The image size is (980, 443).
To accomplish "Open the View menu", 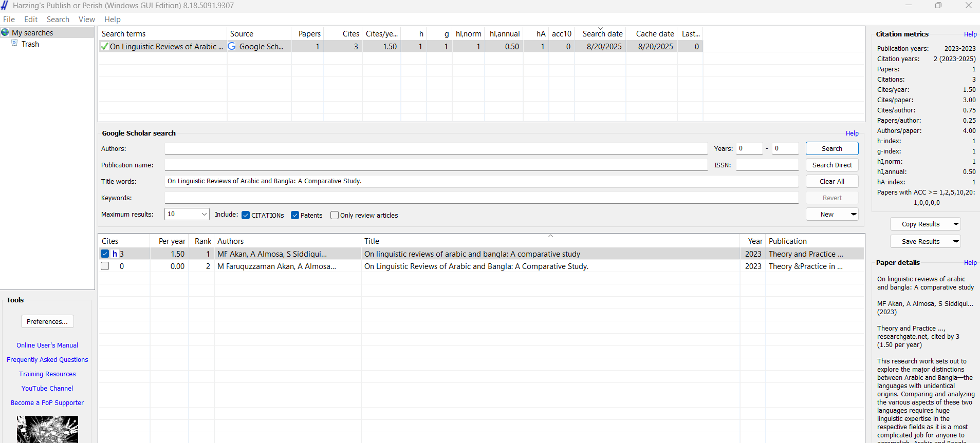I will 86,20.
